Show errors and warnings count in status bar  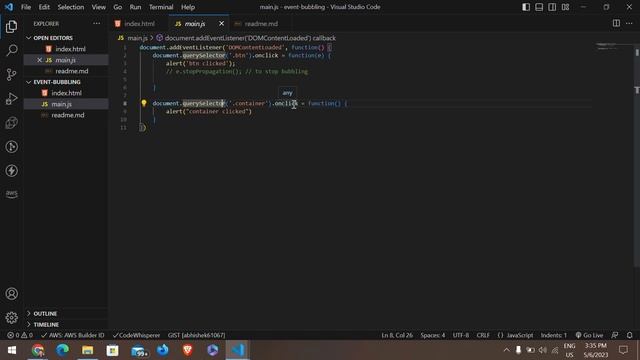20,335
